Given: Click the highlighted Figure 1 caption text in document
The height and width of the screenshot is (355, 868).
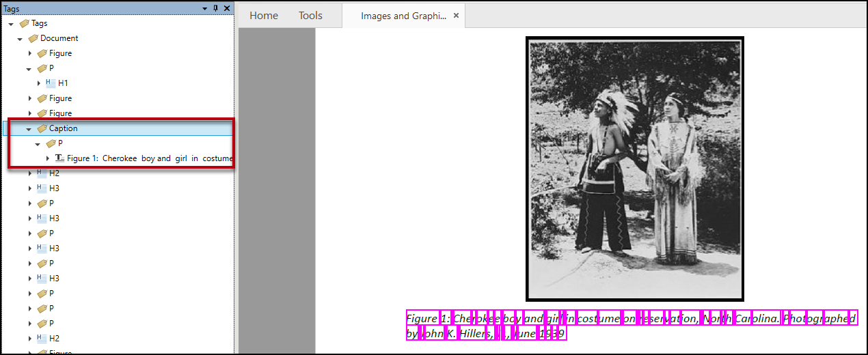Looking at the screenshot, I should click(x=631, y=326).
